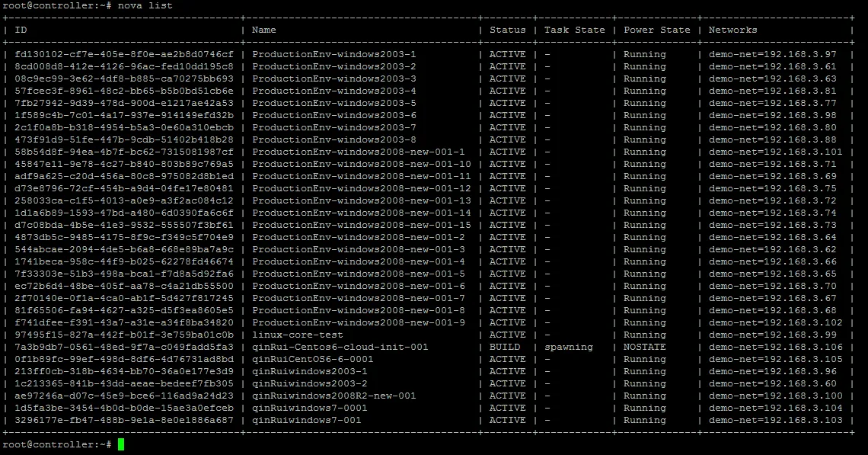Click ID 7a3b9db7-0561-48ed-9f7a-c049fadd5fa3
The width and height of the screenshot is (868, 455).
point(124,347)
